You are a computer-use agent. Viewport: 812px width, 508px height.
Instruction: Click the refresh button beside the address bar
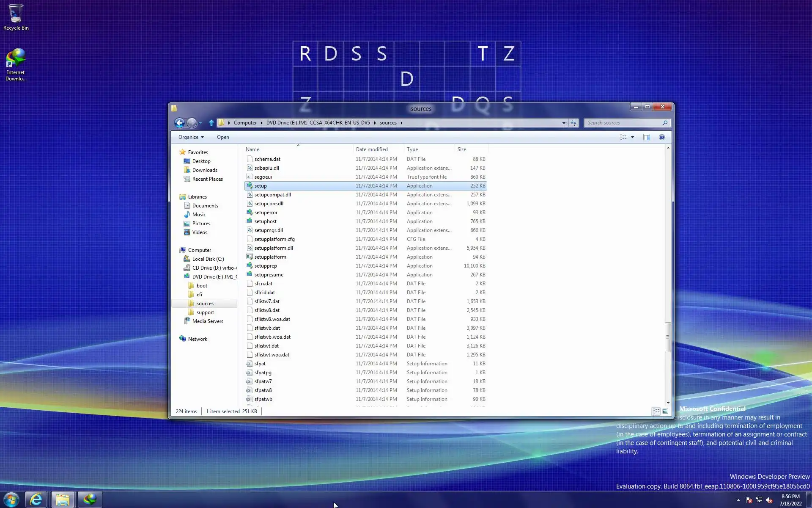coord(573,123)
